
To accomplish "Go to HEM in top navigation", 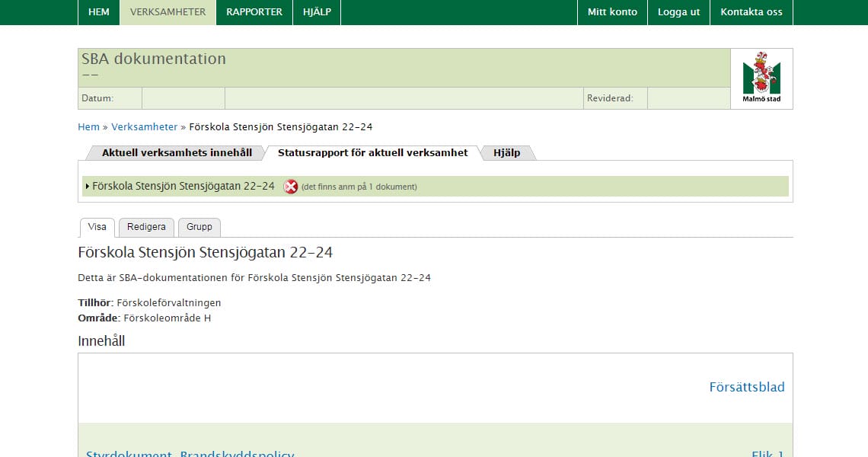I will coord(99,12).
